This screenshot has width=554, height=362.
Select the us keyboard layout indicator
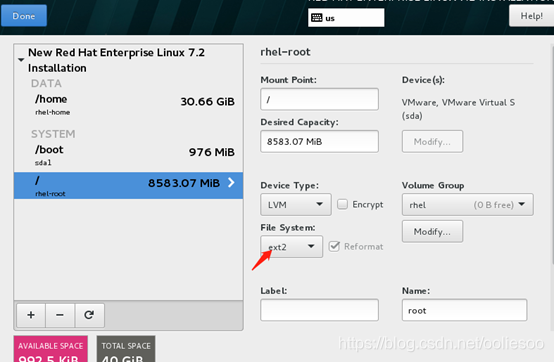pos(346,18)
